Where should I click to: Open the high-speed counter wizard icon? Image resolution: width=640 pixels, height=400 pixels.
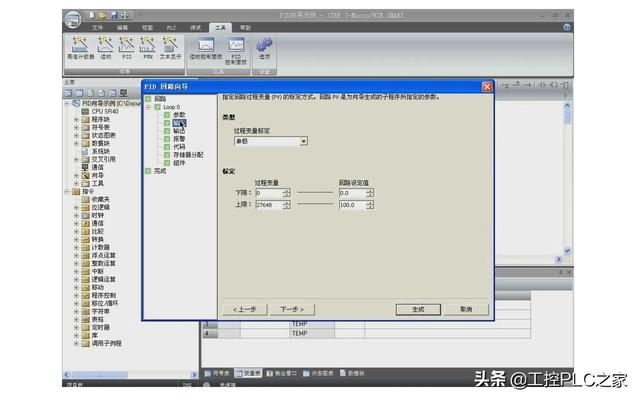point(80,48)
